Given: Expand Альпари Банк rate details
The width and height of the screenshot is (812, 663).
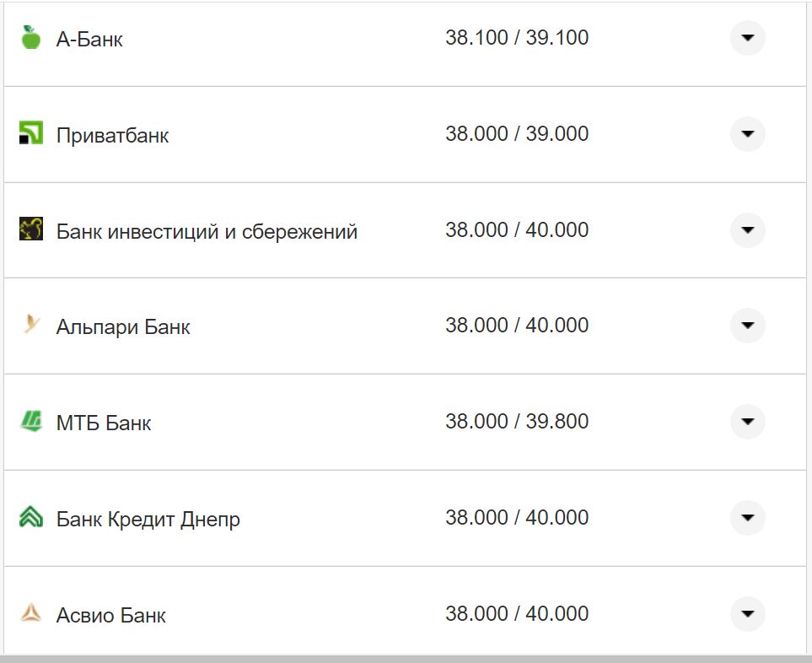Looking at the screenshot, I should (x=747, y=326).
